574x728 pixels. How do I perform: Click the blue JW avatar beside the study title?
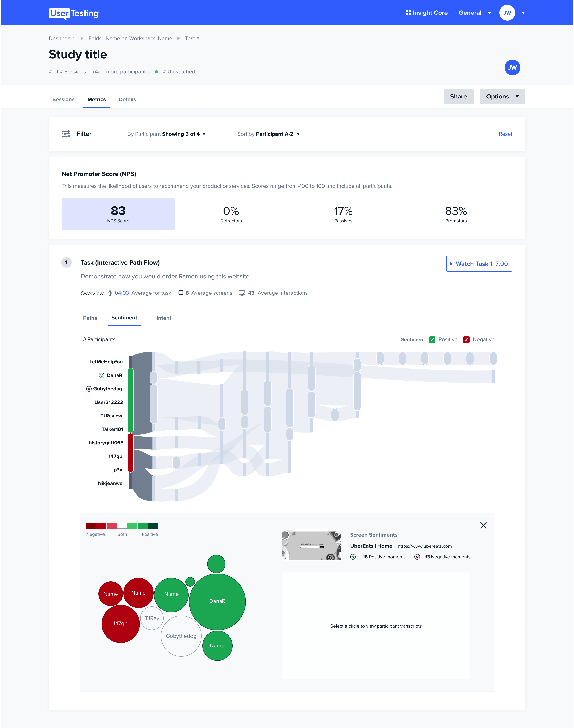point(512,68)
